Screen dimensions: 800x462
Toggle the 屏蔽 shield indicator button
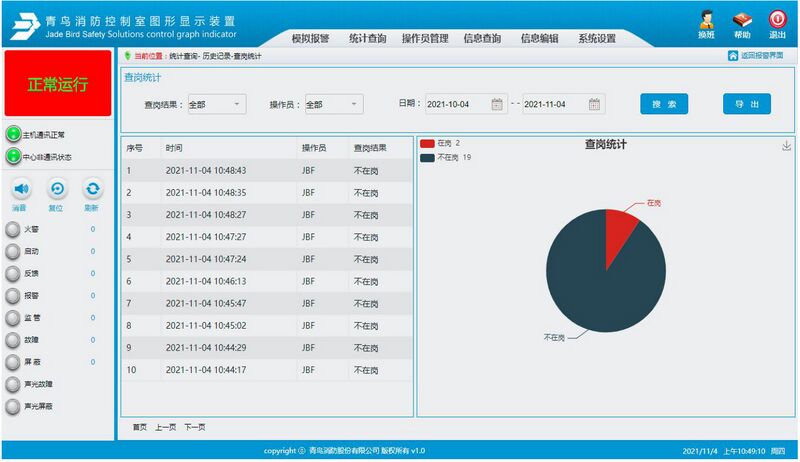tap(13, 362)
